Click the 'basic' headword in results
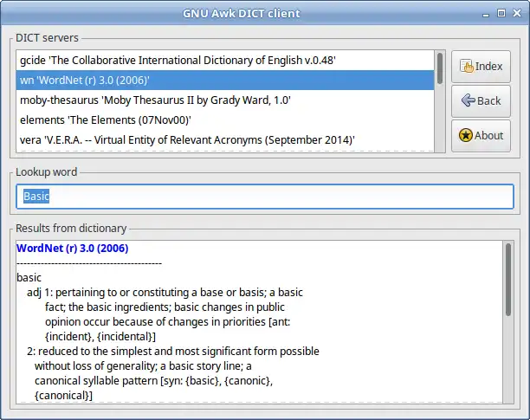530x420 pixels. point(29,278)
